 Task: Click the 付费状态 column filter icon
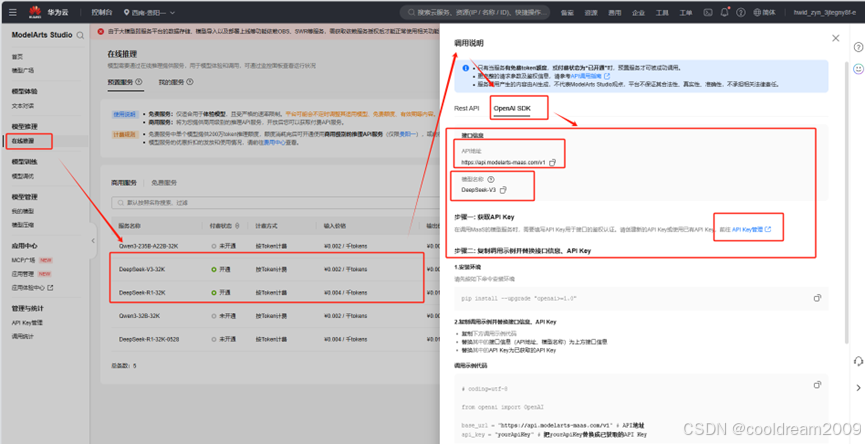pyautogui.click(x=237, y=226)
